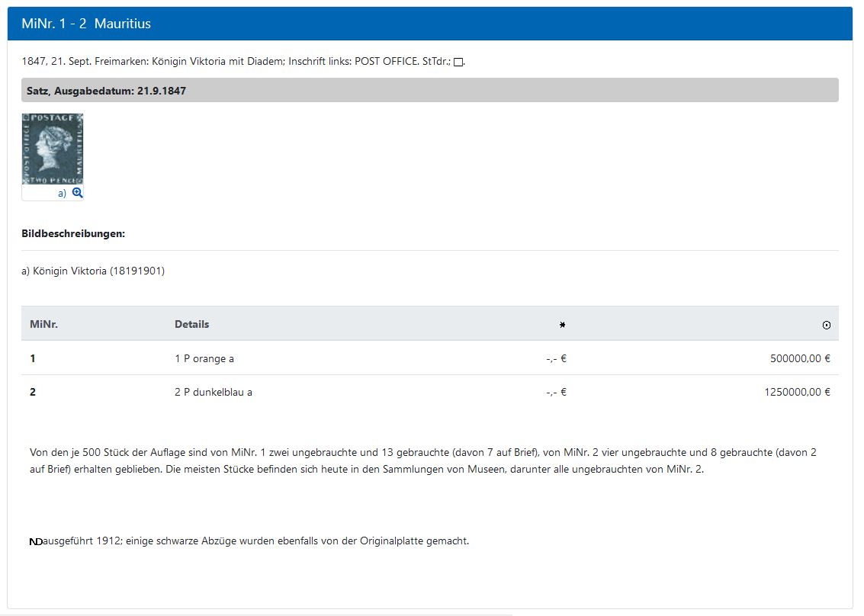Click the ND reprint symbol before 'ausgeführt 1912'
This screenshot has height=616, width=864.
click(36, 542)
